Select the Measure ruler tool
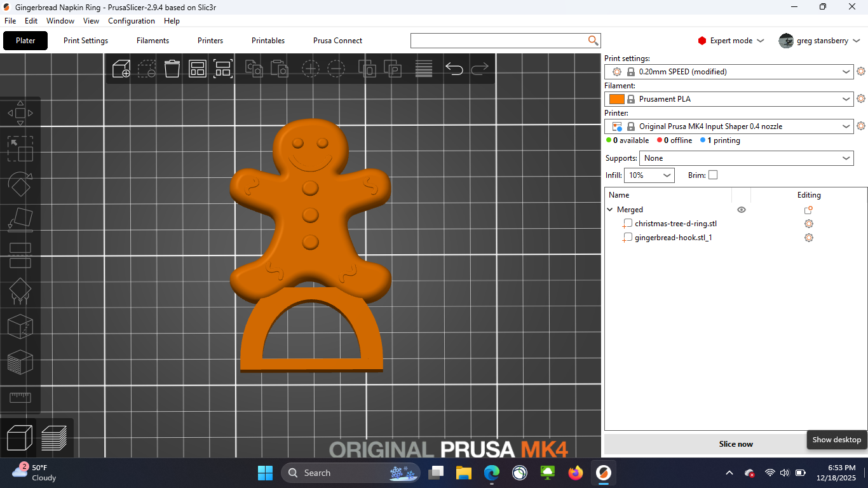 coord(20,398)
